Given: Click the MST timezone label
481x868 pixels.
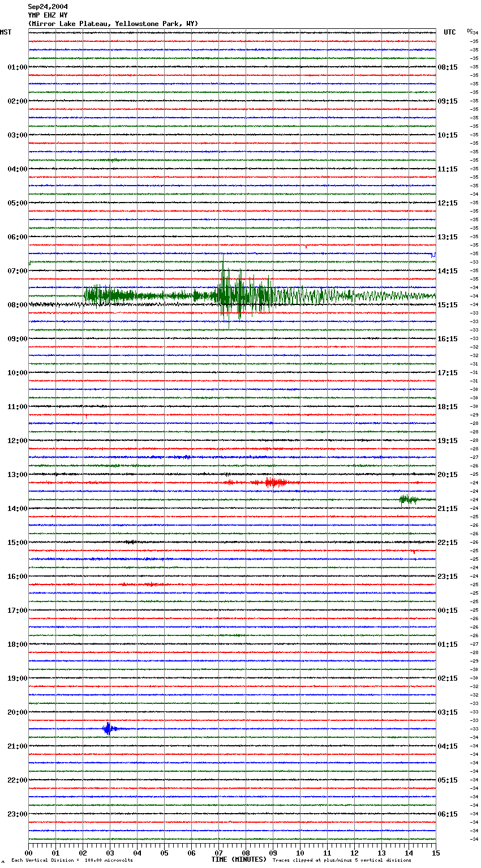Looking at the screenshot, I should 6,33.
